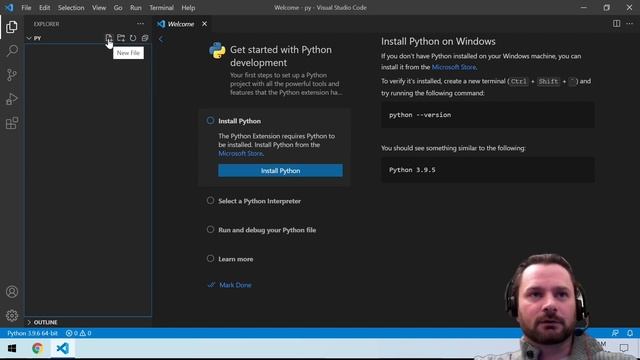Screen dimensions: 640x360
Task: Select Run and debug step radio
Action: pos(210,229)
